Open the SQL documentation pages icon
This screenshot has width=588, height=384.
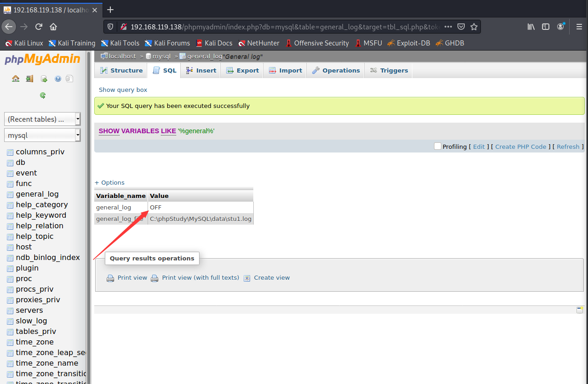pos(69,79)
